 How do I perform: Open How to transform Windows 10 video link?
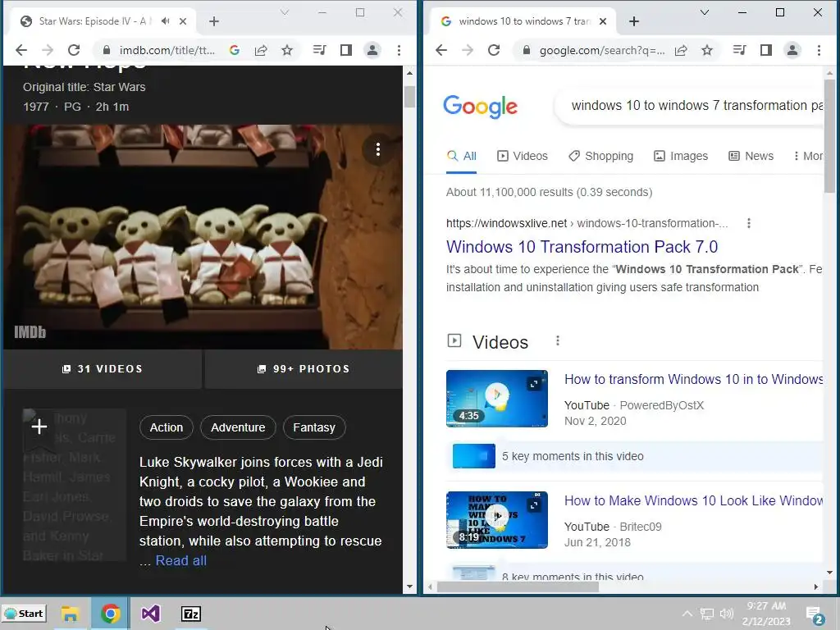pyautogui.click(x=694, y=379)
